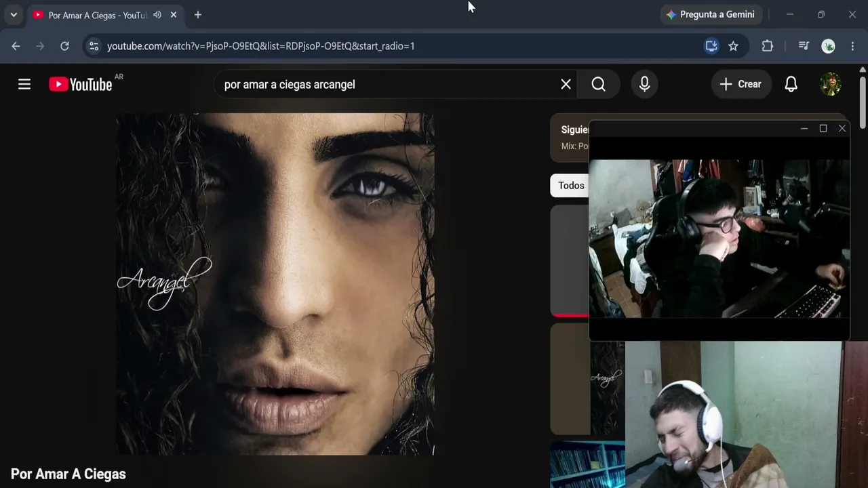Open the Chrome extensions puzzle icon

pyautogui.click(x=768, y=46)
